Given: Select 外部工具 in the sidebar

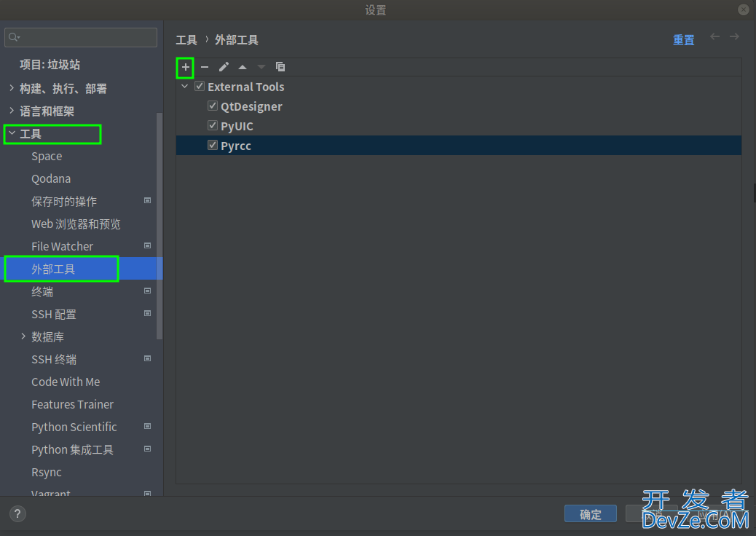Looking at the screenshot, I should (83, 269).
